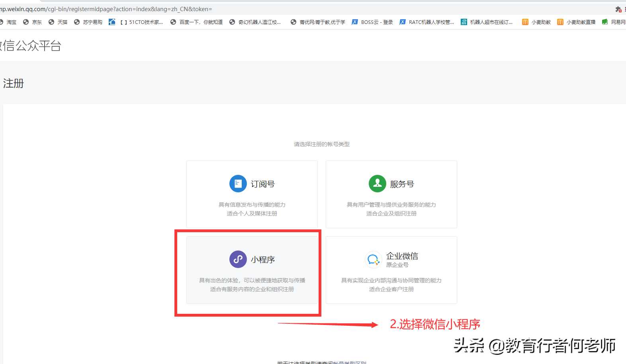
Task: Click the globe icon beside 天猫
Action: 51,22
